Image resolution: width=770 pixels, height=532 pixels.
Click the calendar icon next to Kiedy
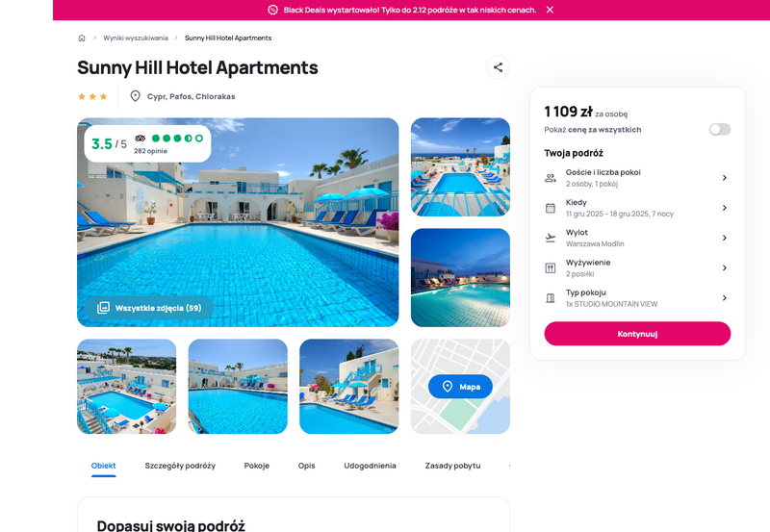pos(551,208)
